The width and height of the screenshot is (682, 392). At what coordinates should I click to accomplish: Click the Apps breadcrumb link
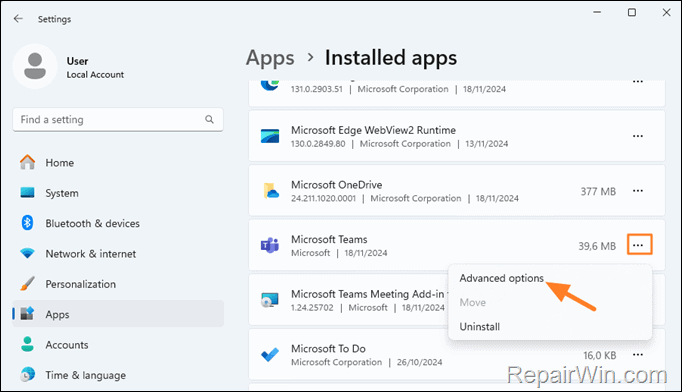[270, 58]
